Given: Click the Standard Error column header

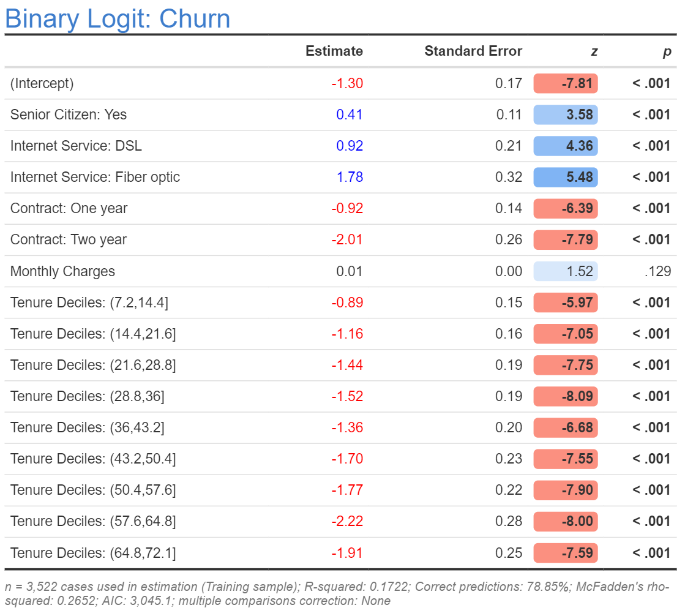Looking at the screenshot, I should click(x=473, y=51).
